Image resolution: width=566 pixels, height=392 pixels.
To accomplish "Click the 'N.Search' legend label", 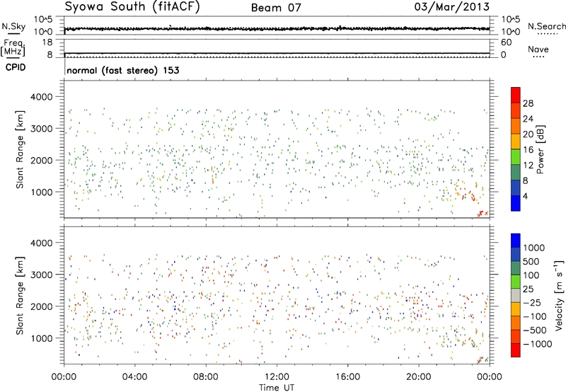I will tap(546, 26).
